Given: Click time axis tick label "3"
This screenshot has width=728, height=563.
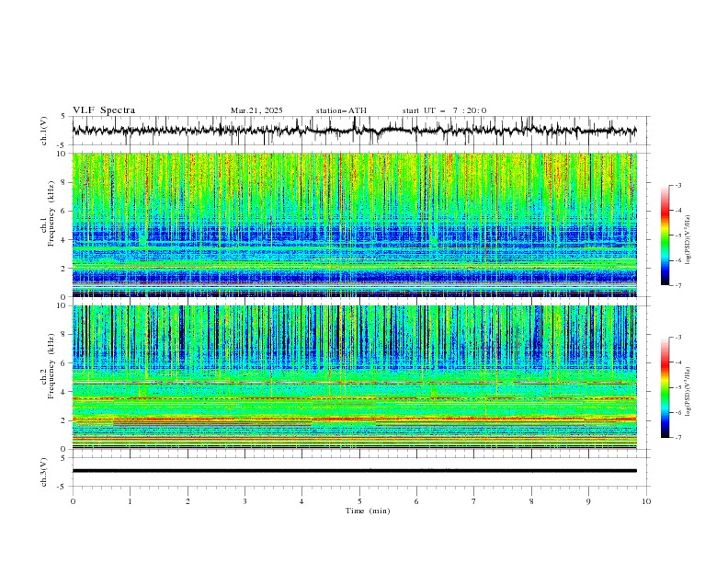Looking at the screenshot, I should 245,501.
